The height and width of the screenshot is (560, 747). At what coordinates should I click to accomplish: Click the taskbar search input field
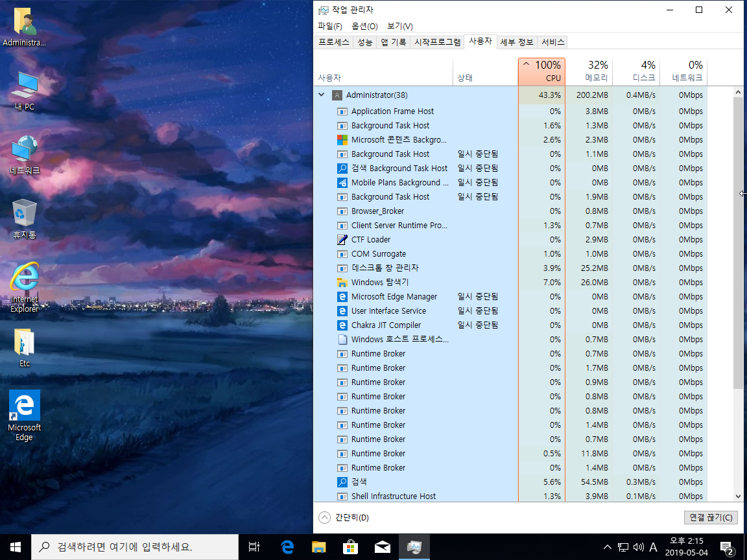click(135, 546)
